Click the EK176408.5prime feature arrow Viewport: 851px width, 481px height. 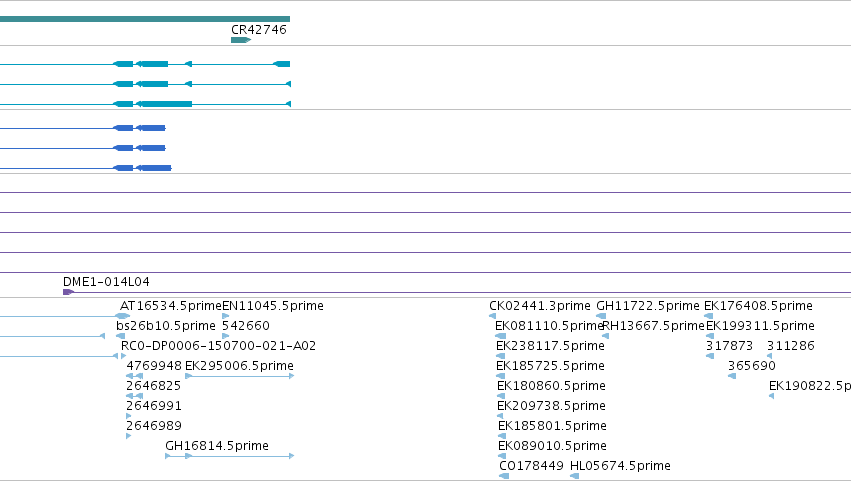tap(709, 316)
